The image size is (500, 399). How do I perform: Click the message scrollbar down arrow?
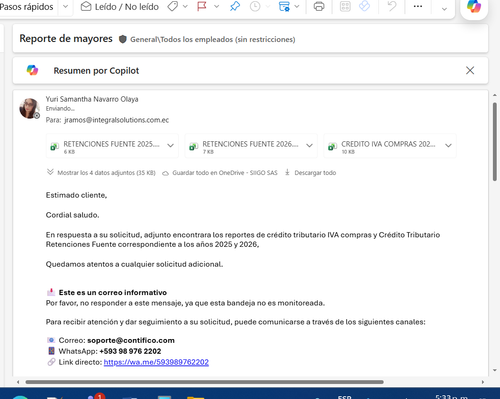(x=495, y=370)
